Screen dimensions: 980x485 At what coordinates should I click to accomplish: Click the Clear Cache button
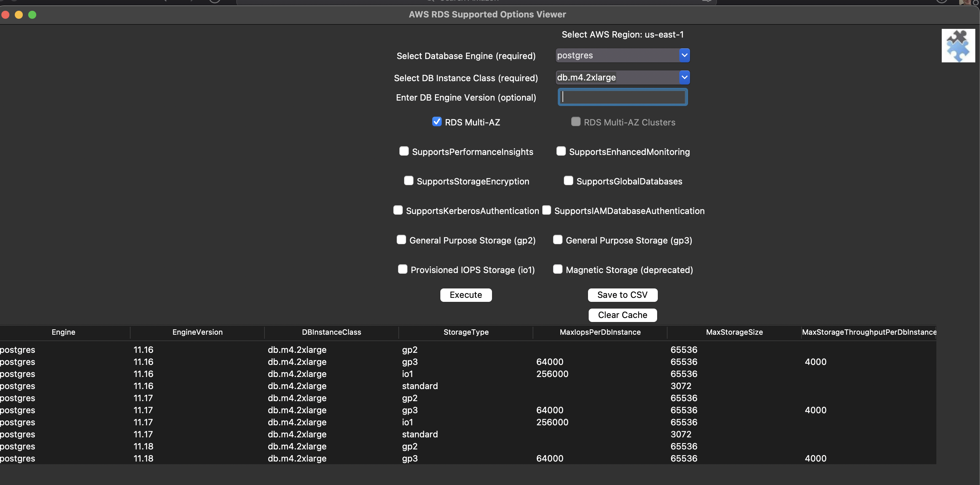point(623,314)
